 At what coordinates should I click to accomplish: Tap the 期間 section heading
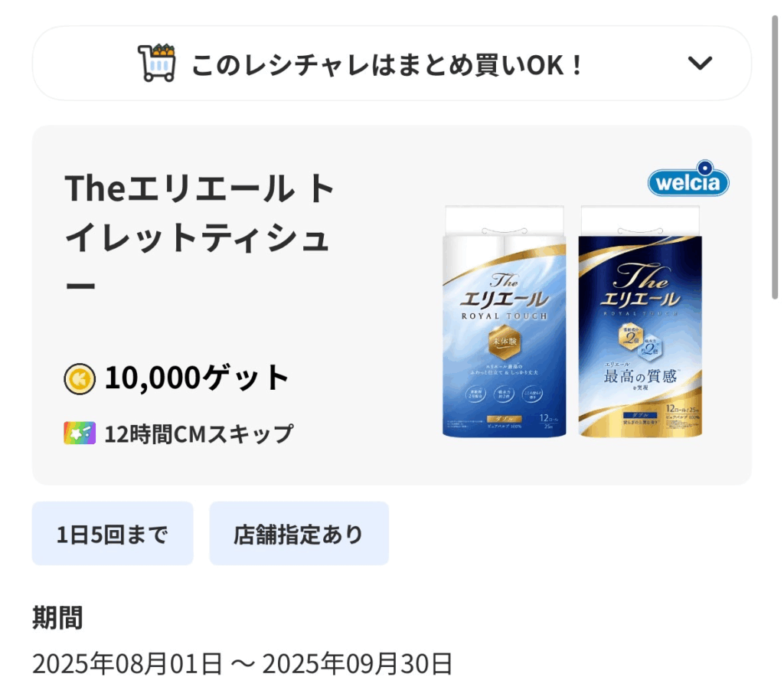tap(57, 617)
